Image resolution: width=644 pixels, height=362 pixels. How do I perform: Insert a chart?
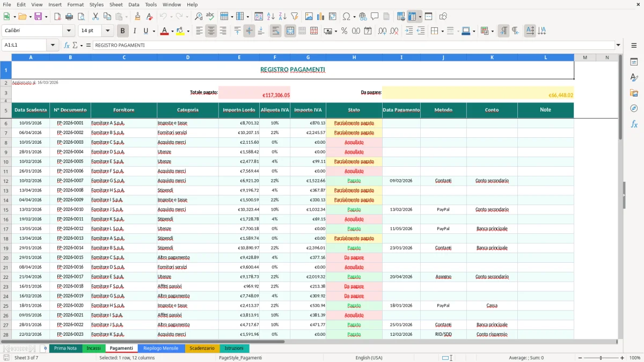[x=321, y=17]
